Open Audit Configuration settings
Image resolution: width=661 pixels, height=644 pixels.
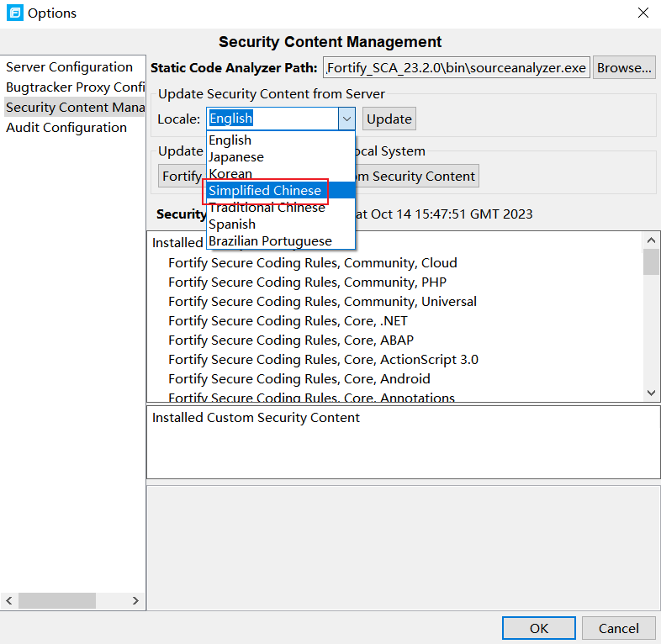click(x=66, y=128)
